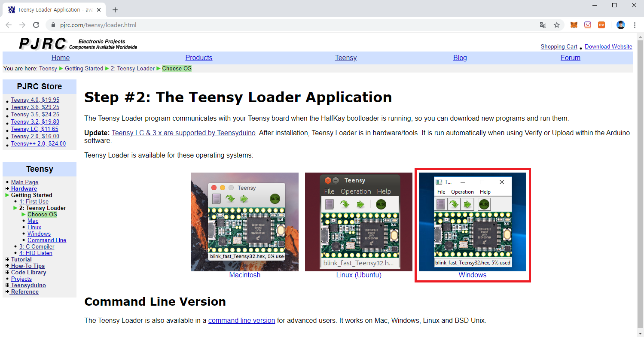Click the Windows text link below the image

pos(473,275)
